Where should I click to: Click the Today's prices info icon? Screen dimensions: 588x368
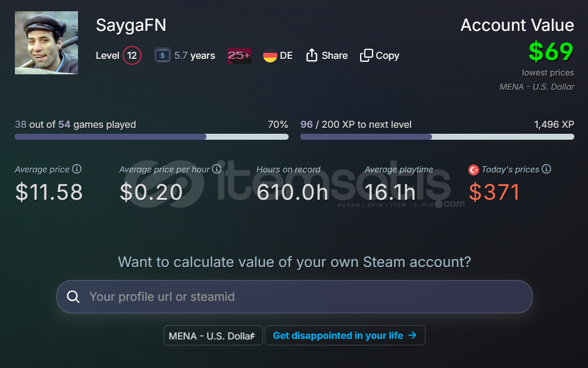coord(546,169)
